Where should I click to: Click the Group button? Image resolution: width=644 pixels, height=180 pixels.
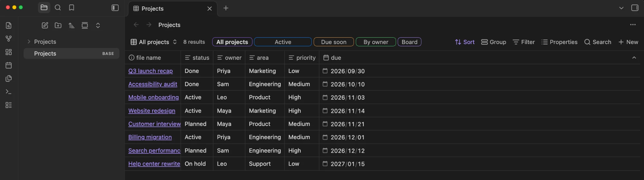point(494,42)
